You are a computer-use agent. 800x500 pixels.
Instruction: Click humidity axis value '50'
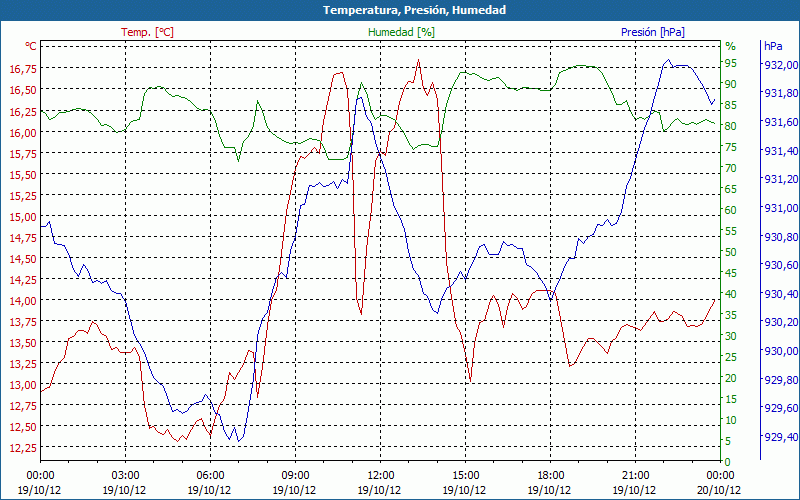click(x=731, y=252)
